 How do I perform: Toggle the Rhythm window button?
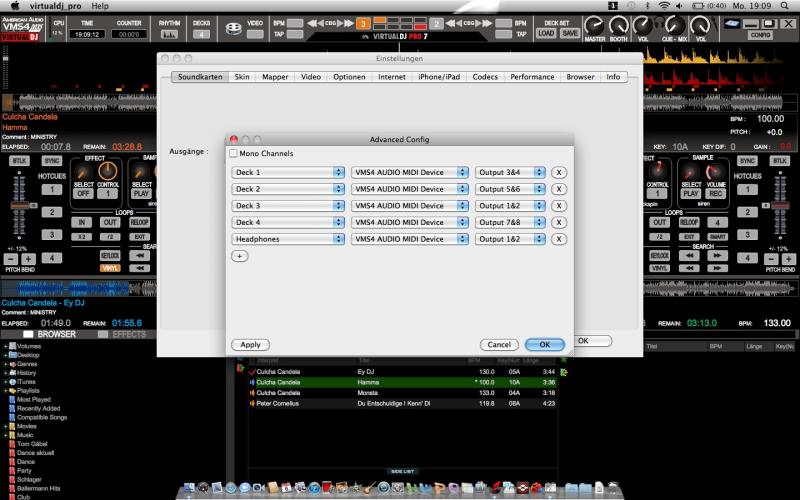tap(169, 35)
